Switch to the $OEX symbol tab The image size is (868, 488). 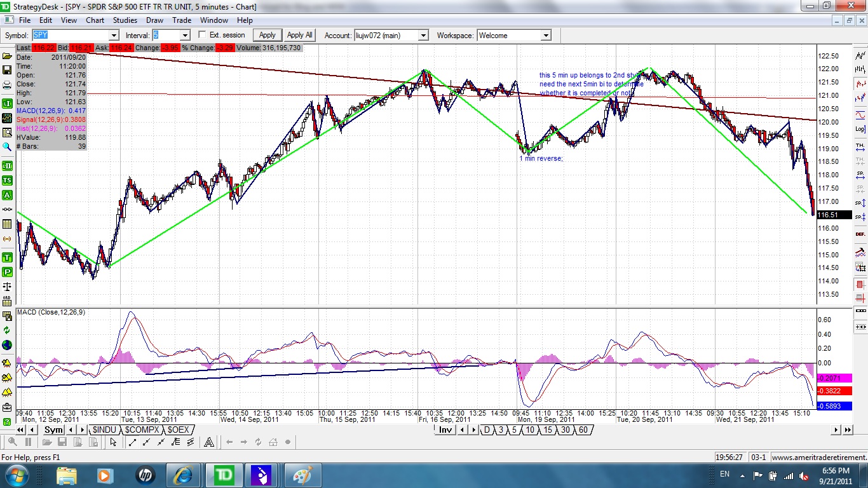pos(178,430)
